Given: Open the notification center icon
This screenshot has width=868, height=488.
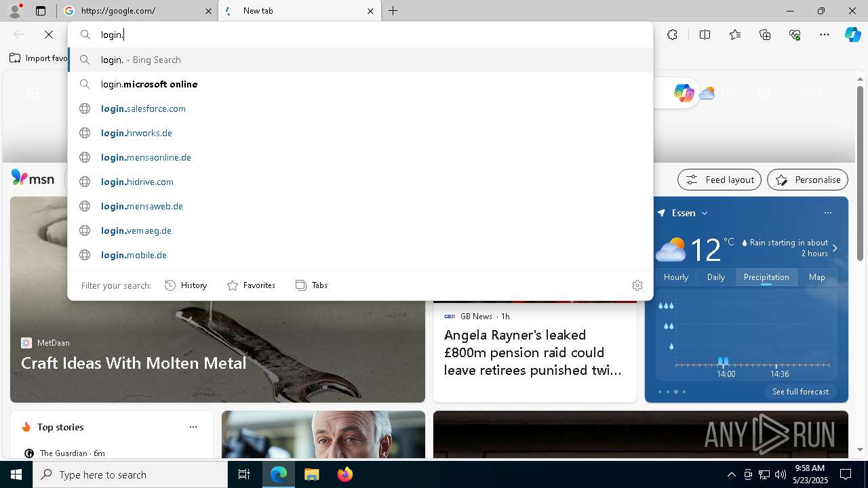Looking at the screenshot, I should (846, 474).
